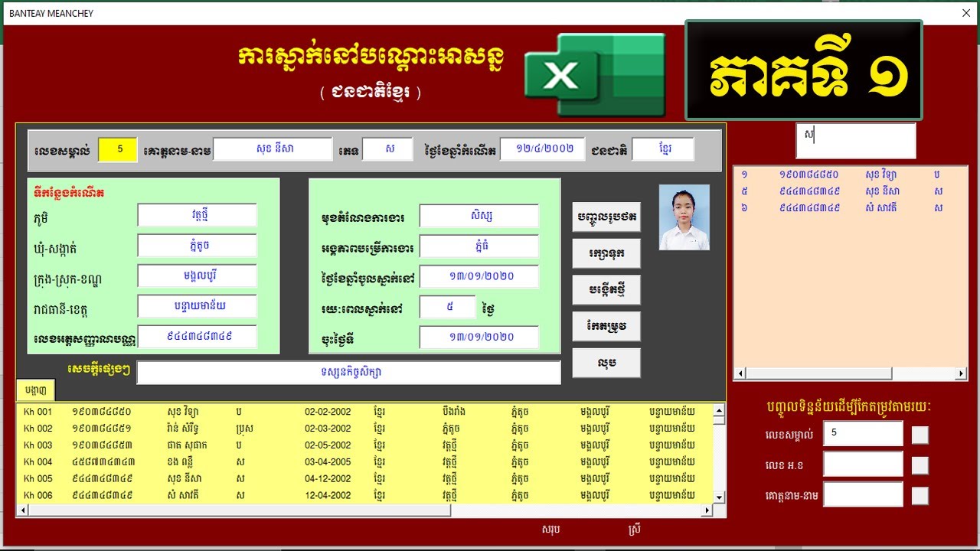
Task: Click the search results horizontal scrollbar thumb
Action: [x=820, y=374]
